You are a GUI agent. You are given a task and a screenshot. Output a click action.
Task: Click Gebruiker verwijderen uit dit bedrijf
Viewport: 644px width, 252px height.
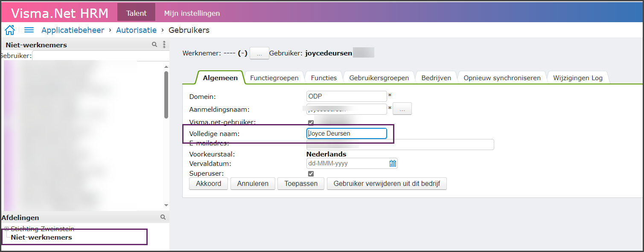387,184
